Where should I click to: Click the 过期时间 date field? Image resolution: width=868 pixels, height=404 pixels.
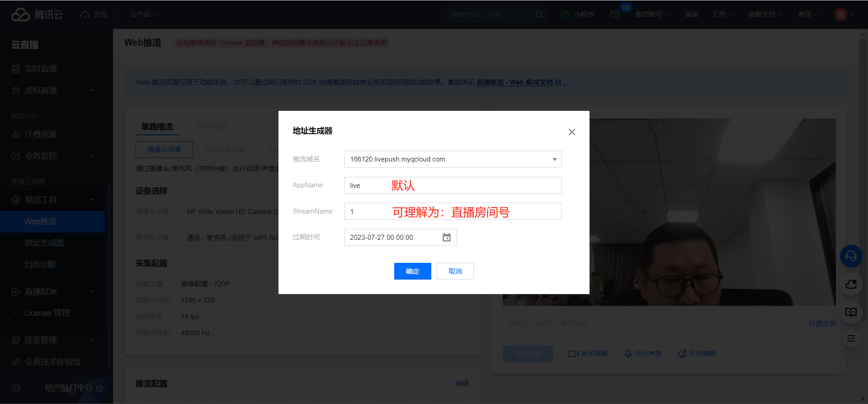401,238
